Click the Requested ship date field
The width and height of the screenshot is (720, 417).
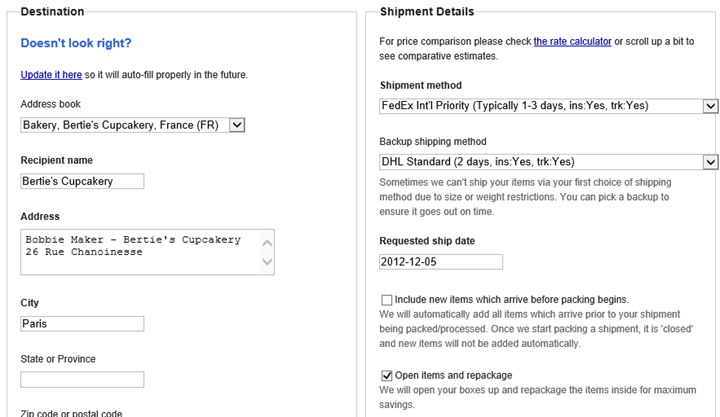(441, 262)
